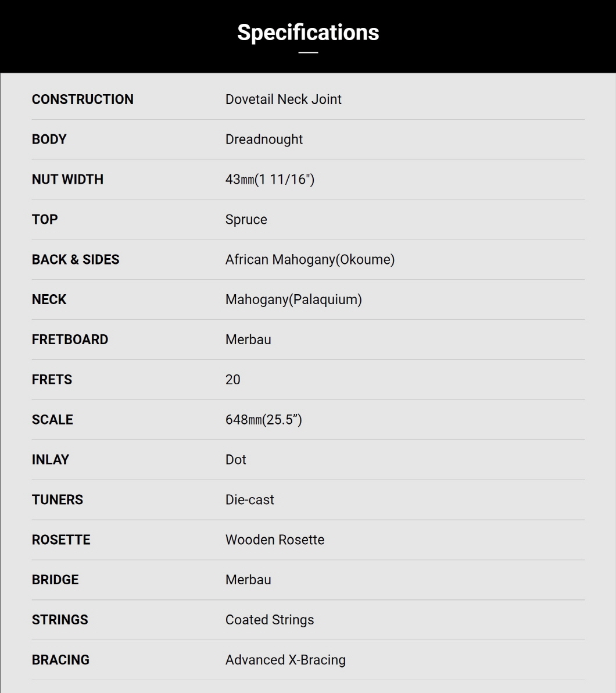Click Merbau in the Fretboard row

248,340
